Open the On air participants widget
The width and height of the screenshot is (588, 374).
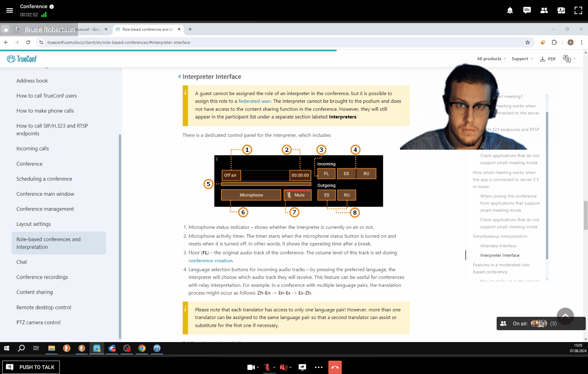pyautogui.click(x=541, y=323)
